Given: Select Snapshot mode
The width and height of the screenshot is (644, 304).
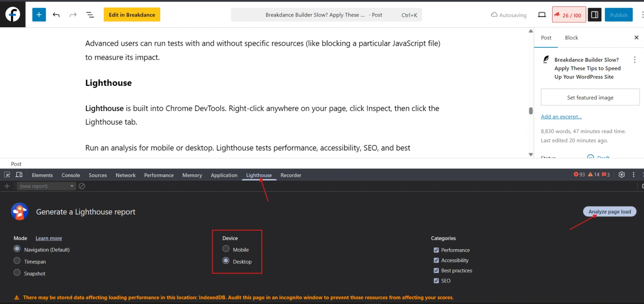Looking at the screenshot, I should tap(17, 273).
